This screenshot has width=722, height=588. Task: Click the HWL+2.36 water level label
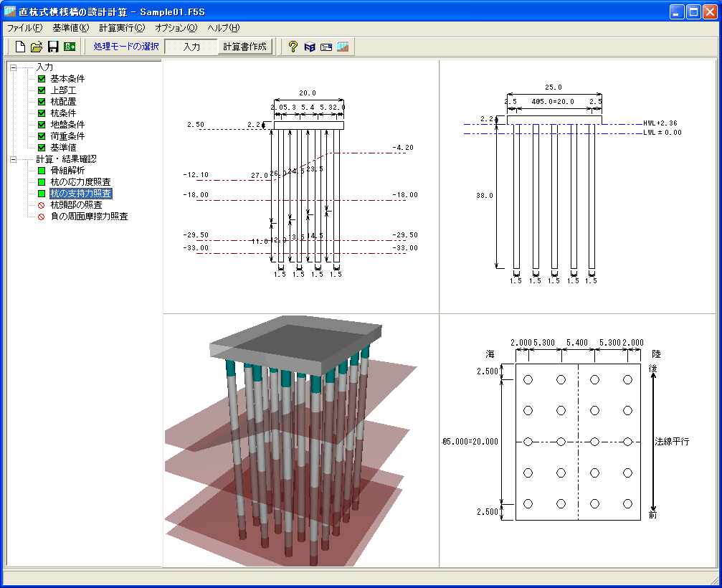(660, 123)
